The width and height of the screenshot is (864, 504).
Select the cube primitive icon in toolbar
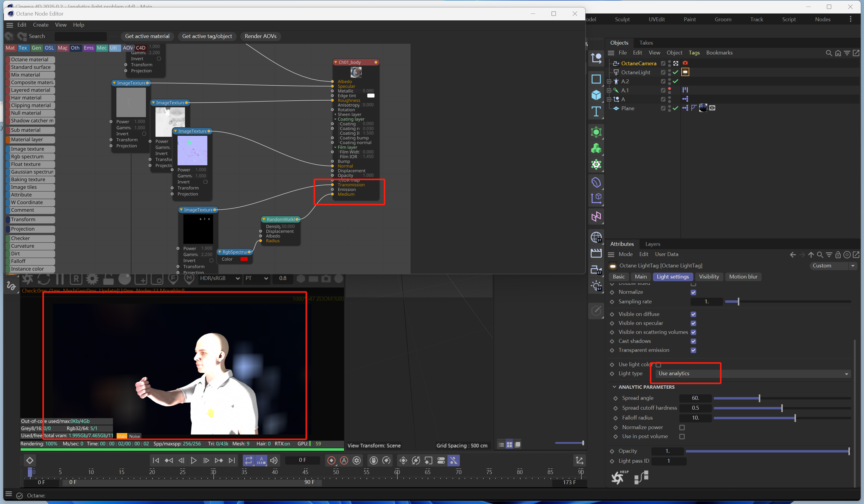point(596,95)
